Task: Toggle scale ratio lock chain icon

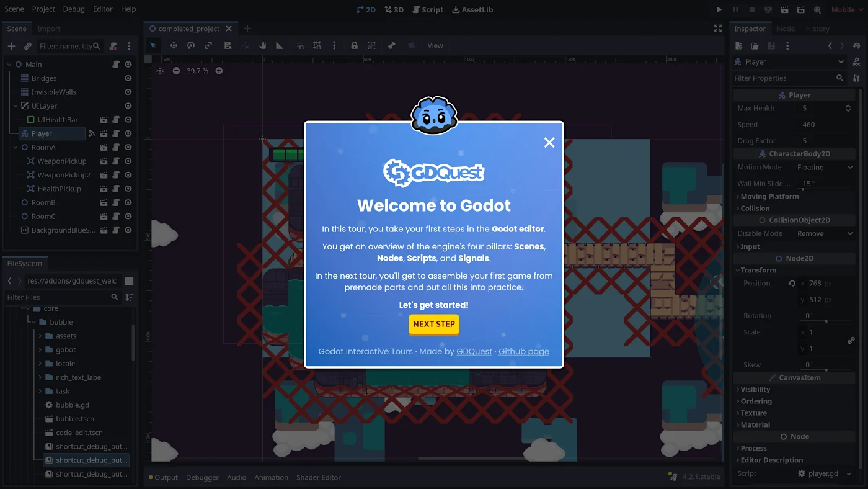Action: click(x=851, y=340)
